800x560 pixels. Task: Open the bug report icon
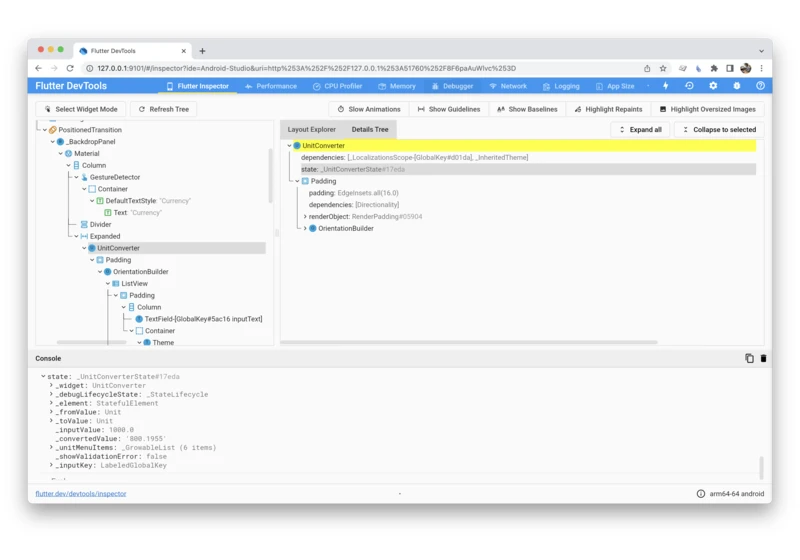click(737, 86)
